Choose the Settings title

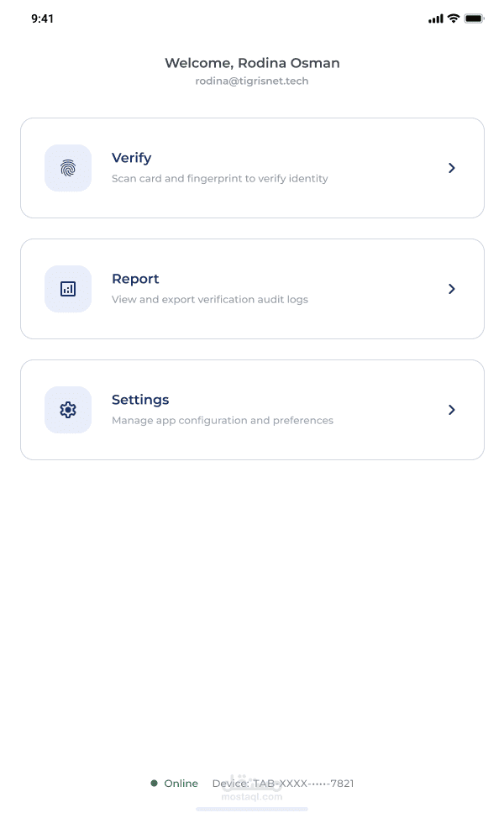[x=140, y=400]
